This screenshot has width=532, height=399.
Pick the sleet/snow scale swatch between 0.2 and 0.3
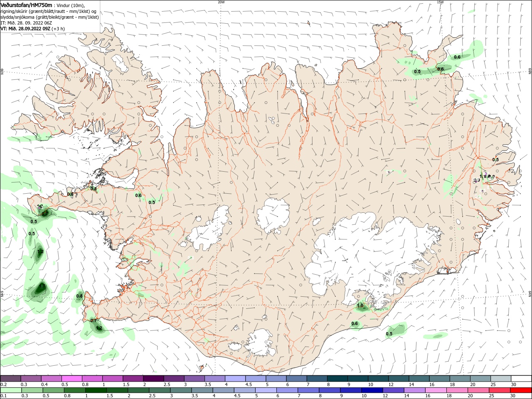coord(10,379)
